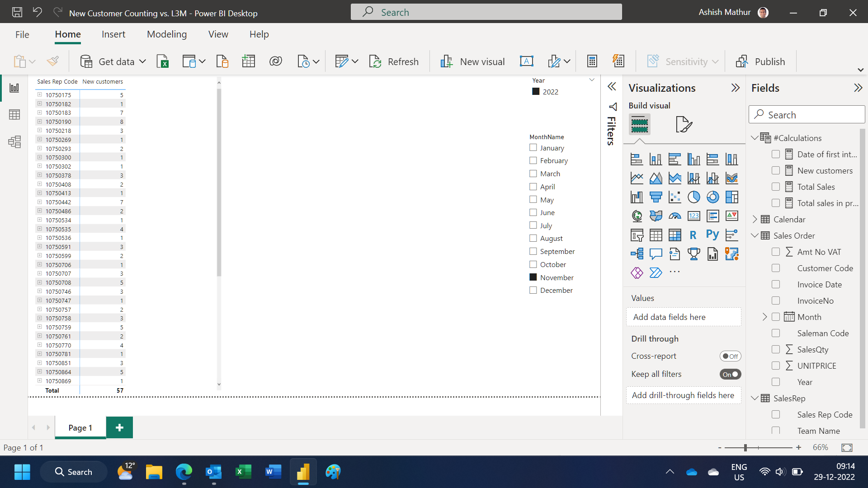Click the title bar Search field
This screenshot has width=868, height=488.
[486, 12]
